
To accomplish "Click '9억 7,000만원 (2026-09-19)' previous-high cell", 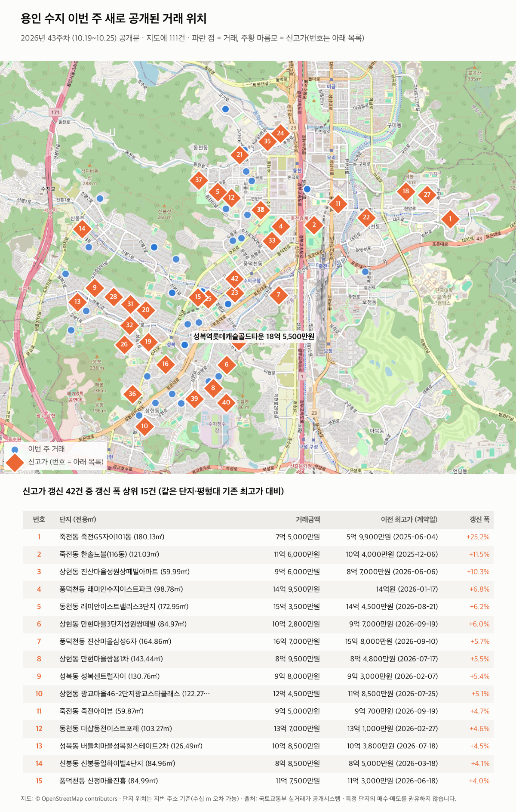I will pos(393,624).
